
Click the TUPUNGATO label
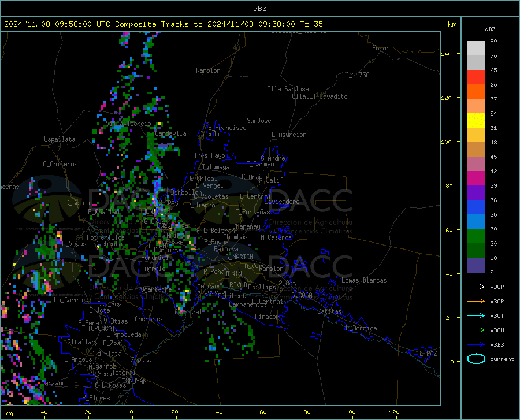103,329
